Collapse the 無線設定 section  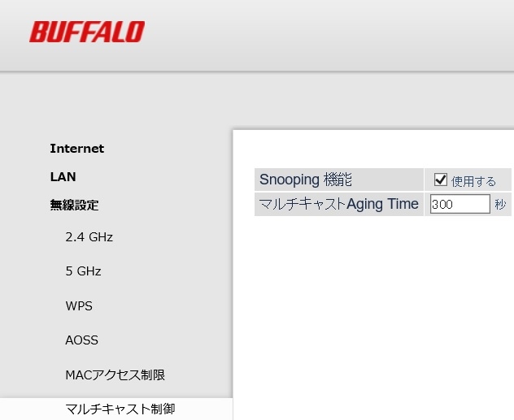(x=74, y=206)
